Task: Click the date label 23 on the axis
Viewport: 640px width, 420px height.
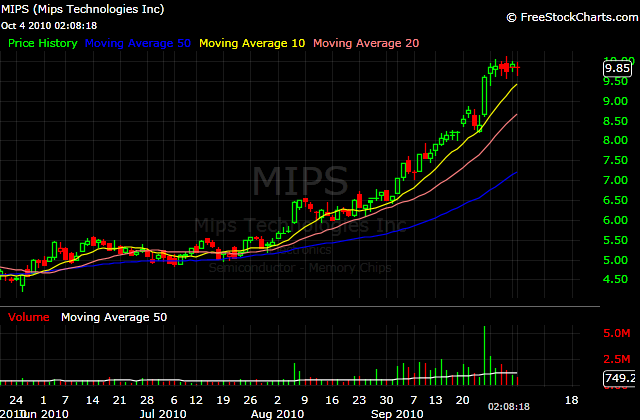Action: [359, 400]
